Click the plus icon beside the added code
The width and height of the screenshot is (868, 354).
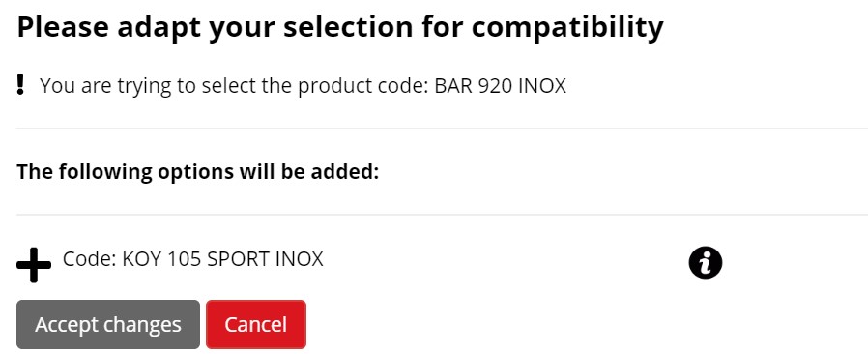tap(34, 265)
